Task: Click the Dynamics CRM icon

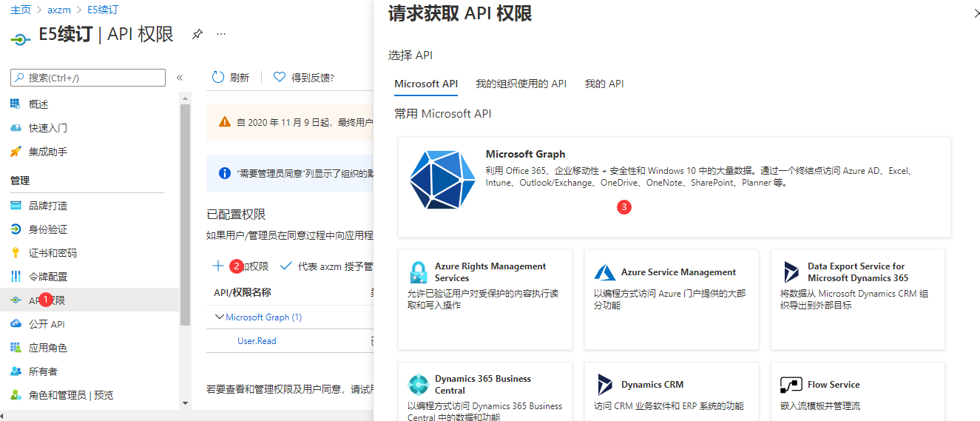Action: coord(605,385)
